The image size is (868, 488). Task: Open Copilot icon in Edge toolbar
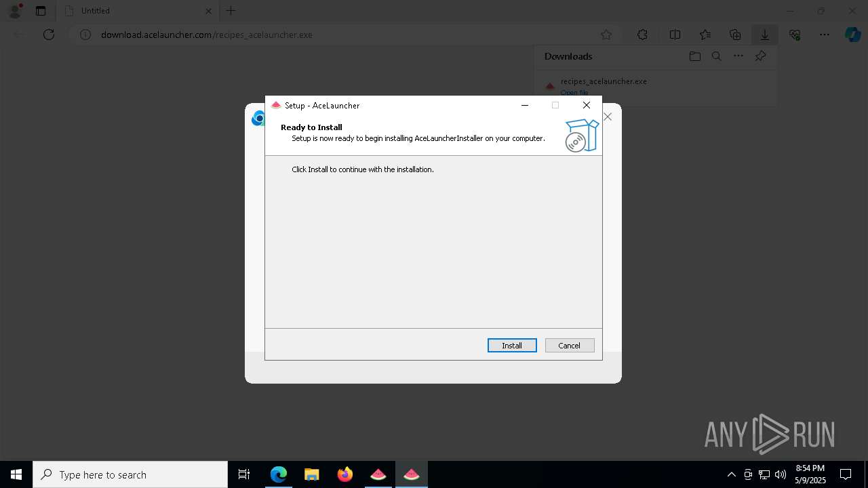pos(852,35)
